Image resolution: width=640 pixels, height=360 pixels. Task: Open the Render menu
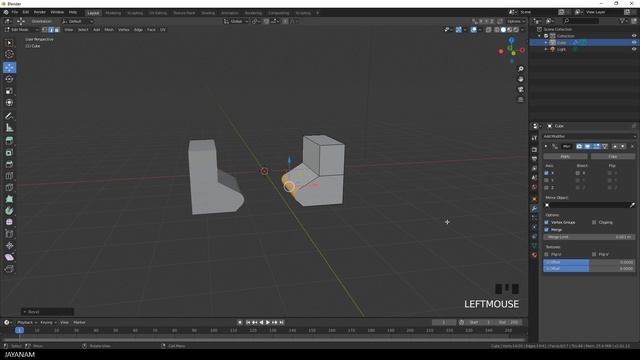pos(40,12)
